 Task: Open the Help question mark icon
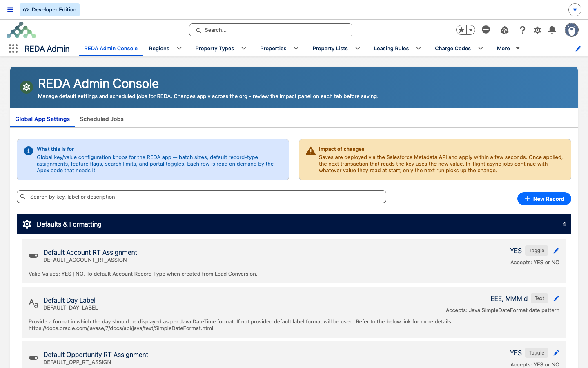[523, 30]
